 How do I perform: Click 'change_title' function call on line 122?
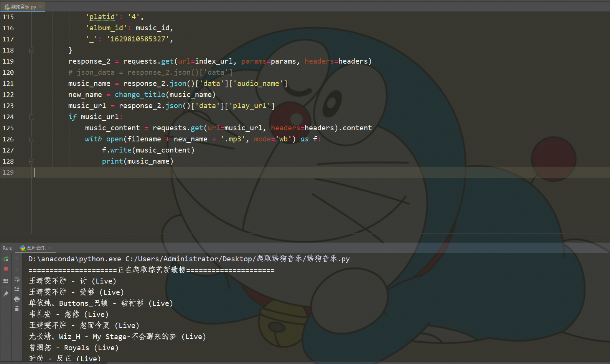coord(140,95)
